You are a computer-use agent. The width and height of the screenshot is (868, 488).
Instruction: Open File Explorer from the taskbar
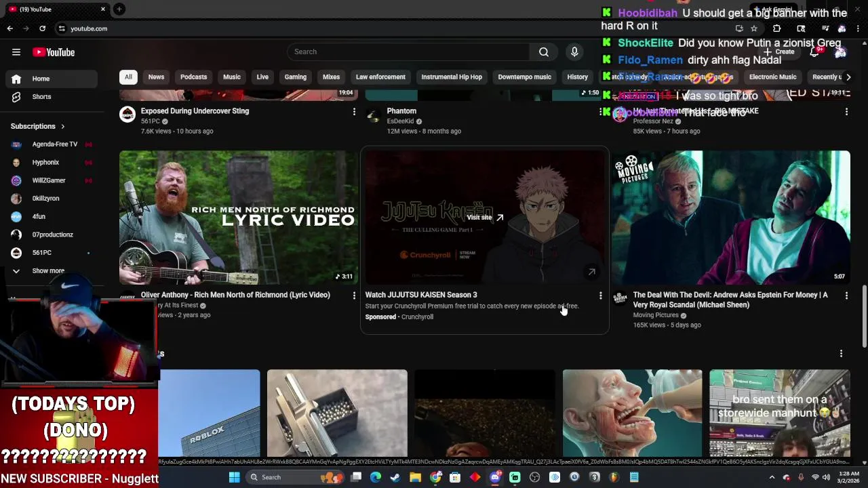[415, 477]
